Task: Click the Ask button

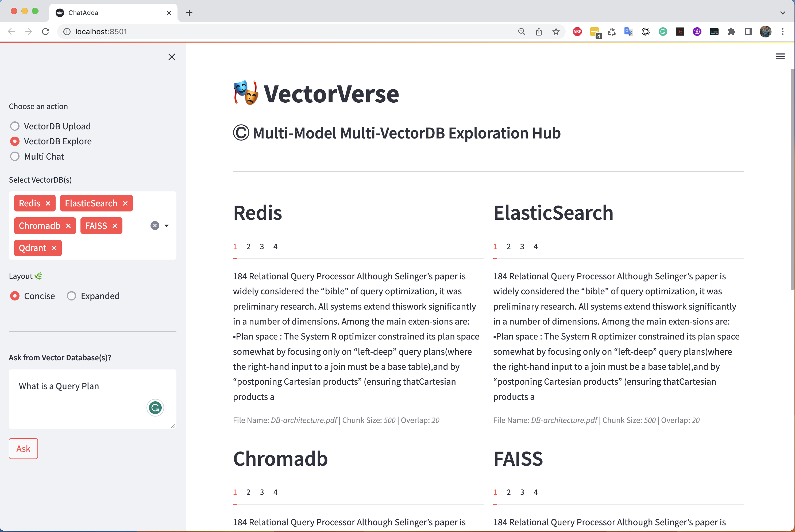Action: 24,449
